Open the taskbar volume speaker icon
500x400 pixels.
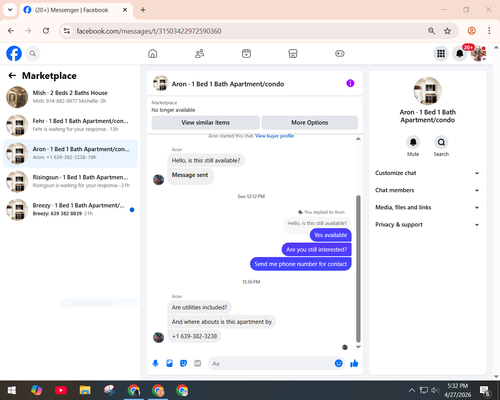coord(435,390)
